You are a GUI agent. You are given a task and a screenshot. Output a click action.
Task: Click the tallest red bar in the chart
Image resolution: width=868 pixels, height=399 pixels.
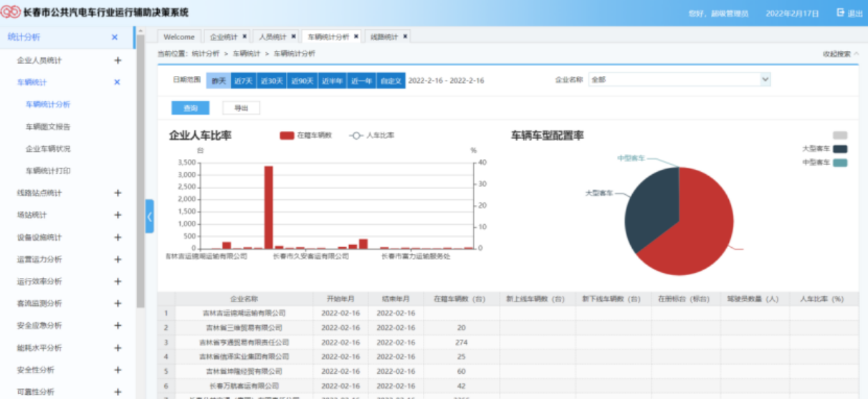[269, 208]
